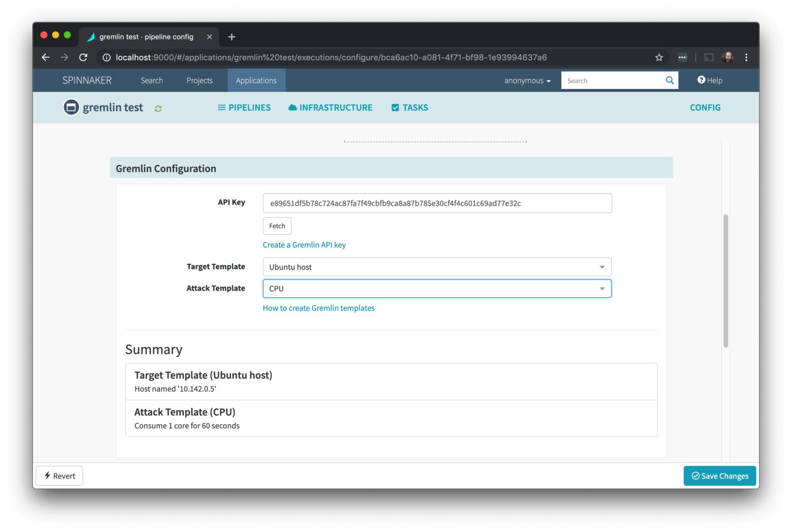792x532 pixels.
Task: Refresh the application with the green refresh icon
Action: (158, 108)
